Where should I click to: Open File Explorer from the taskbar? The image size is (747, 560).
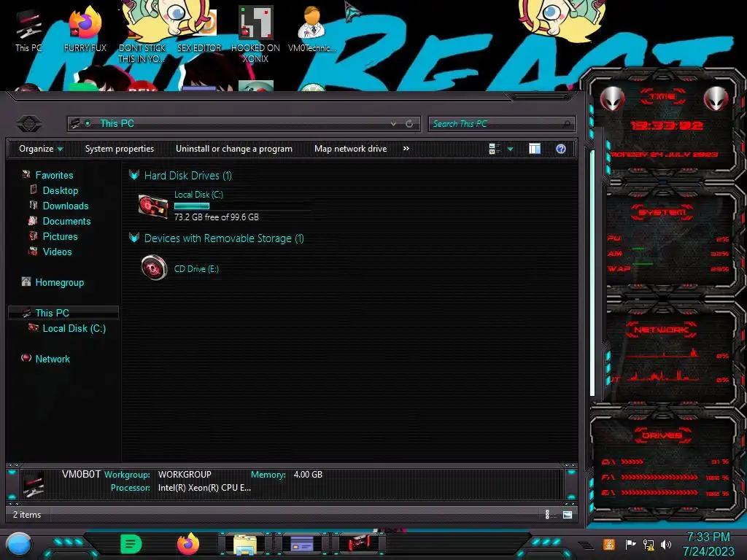point(245,544)
